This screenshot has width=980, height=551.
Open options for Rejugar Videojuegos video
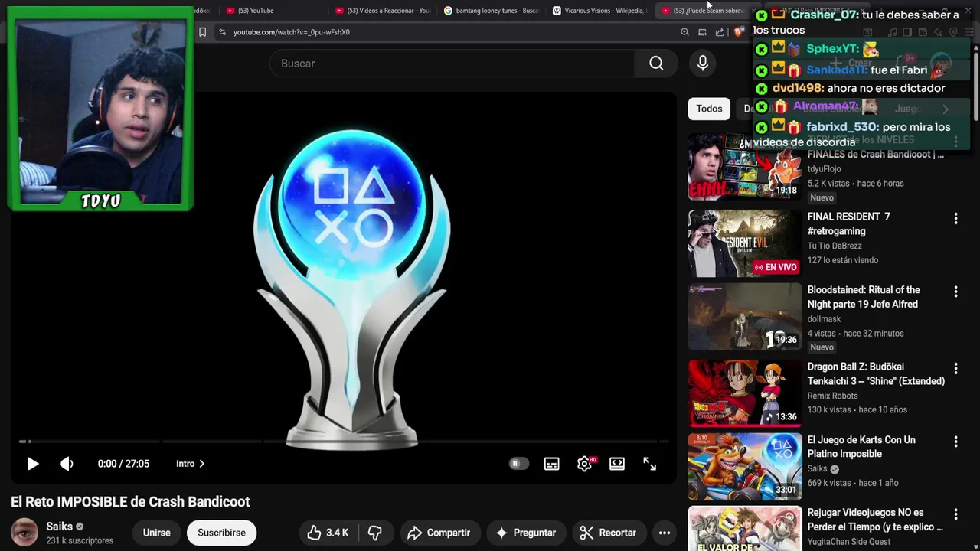coord(955,514)
